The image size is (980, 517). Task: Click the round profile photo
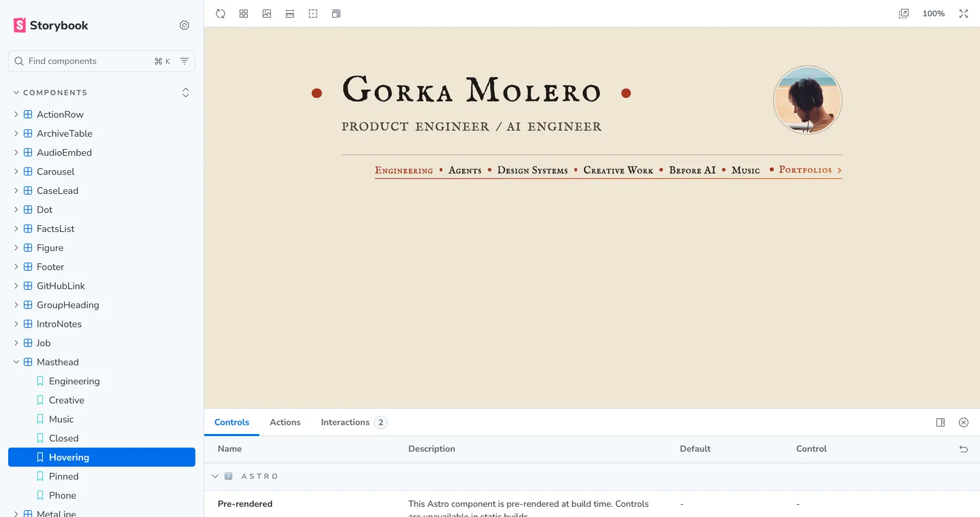(x=808, y=100)
